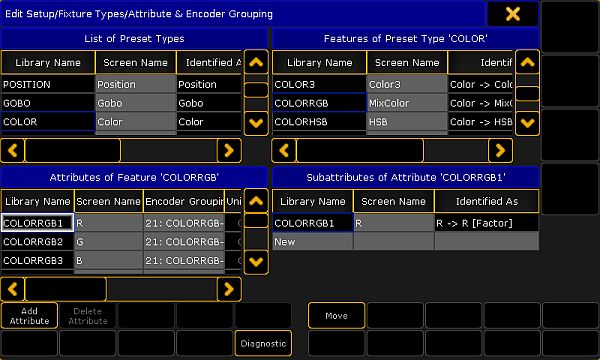The height and width of the screenshot is (360, 600).
Task: Click the down arrow in Attributes of Feature list
Action: point(256,262)
